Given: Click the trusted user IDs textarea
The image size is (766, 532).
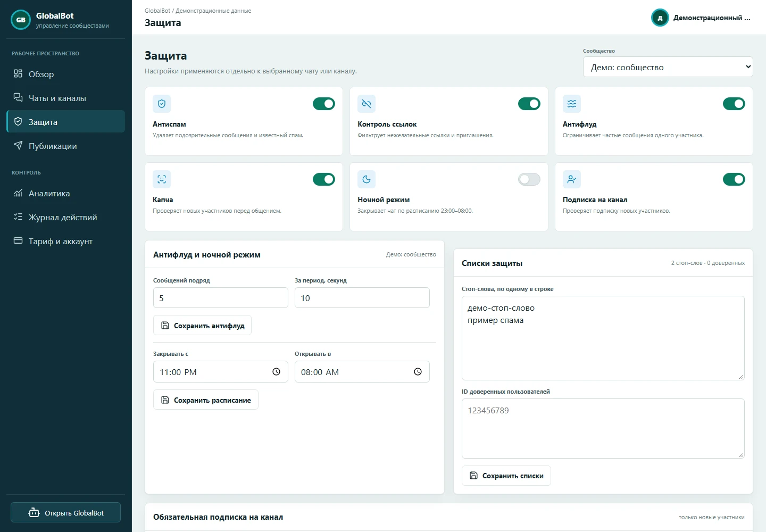Looking at the screenshot, I should pyautogui.click(x=603, y=428).
